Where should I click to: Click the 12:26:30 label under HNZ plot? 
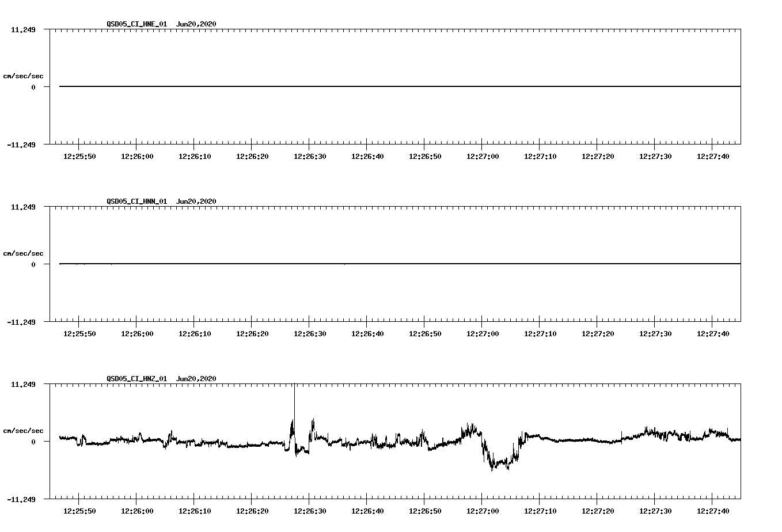(310, 511)
